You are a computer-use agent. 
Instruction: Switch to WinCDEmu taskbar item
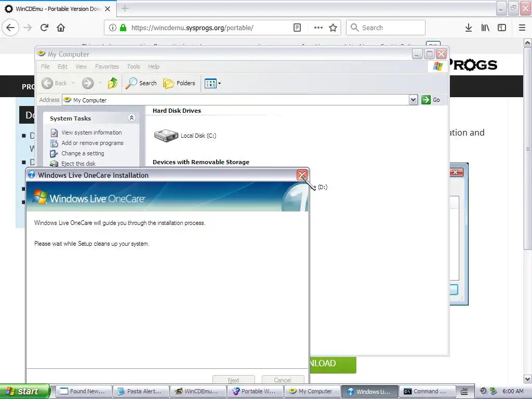[x=198, y=391]
